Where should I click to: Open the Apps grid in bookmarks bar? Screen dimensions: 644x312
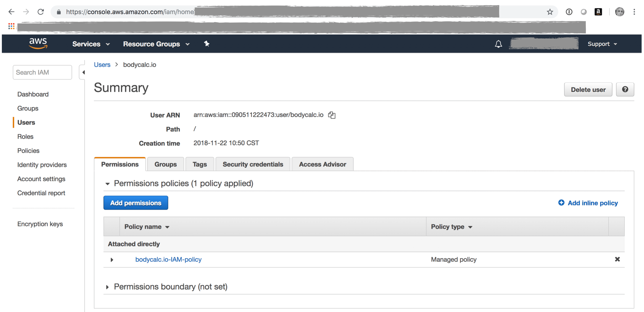point(11,26)
